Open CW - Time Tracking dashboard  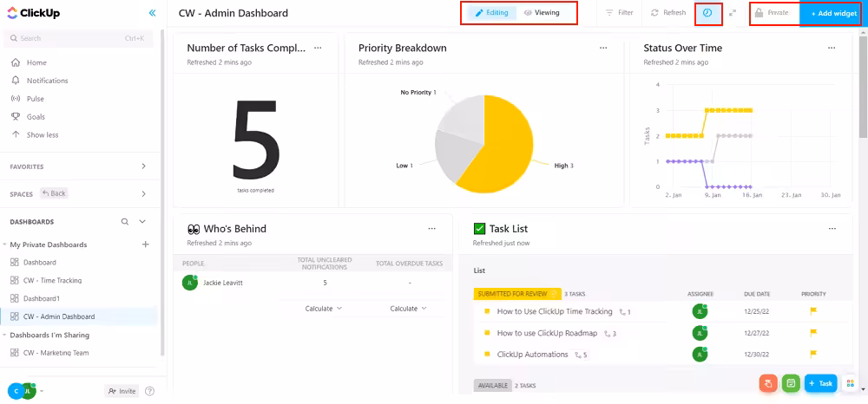click(x=52, y=281)
